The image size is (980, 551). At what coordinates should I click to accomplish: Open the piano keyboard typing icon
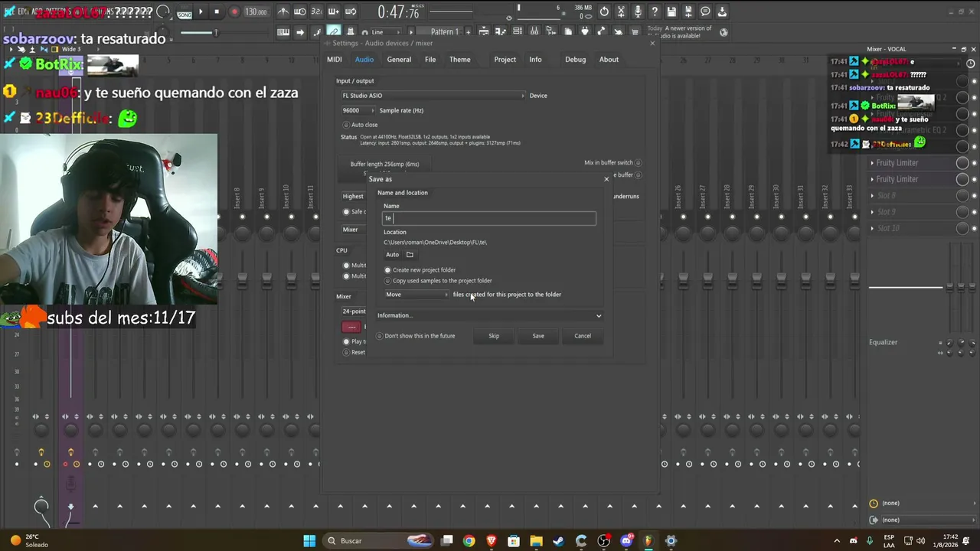tap(283, 32)
